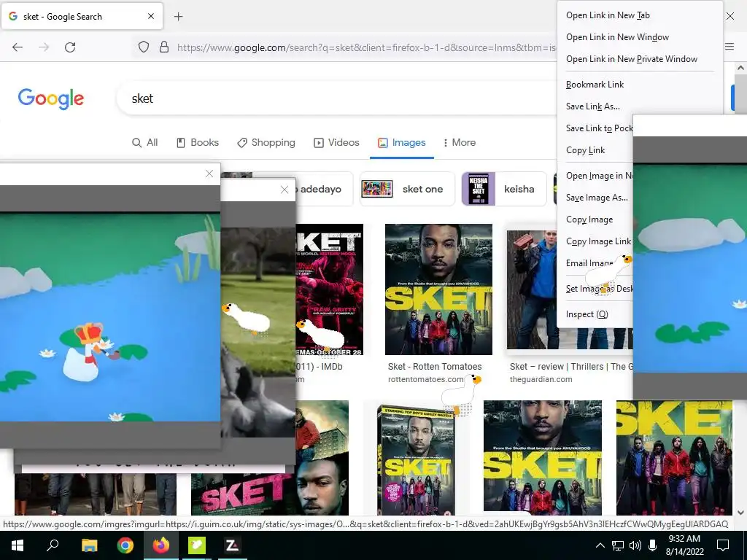Viewport: 747px width, 560px height.
Task: Open Windows taskbar search
Action: point(53,545)
